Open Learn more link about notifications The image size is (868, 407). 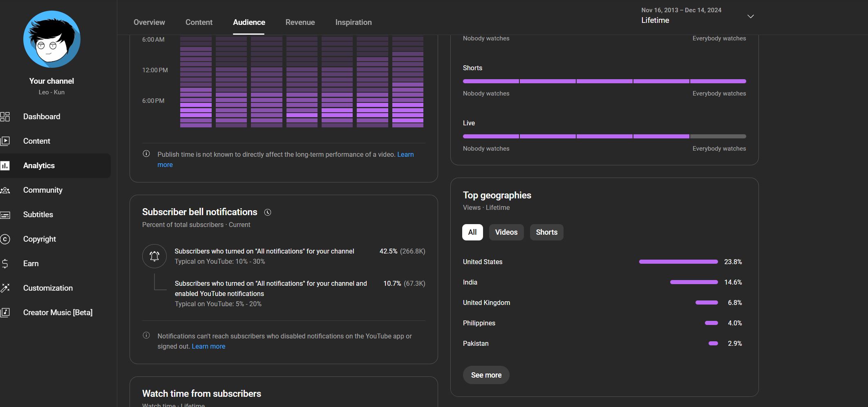208,347
